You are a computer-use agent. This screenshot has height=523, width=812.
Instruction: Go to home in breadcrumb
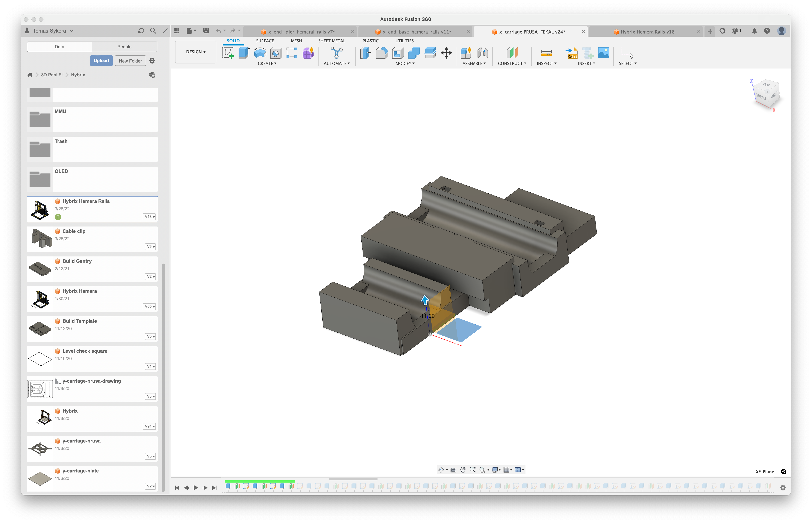[x=30, y=75]
